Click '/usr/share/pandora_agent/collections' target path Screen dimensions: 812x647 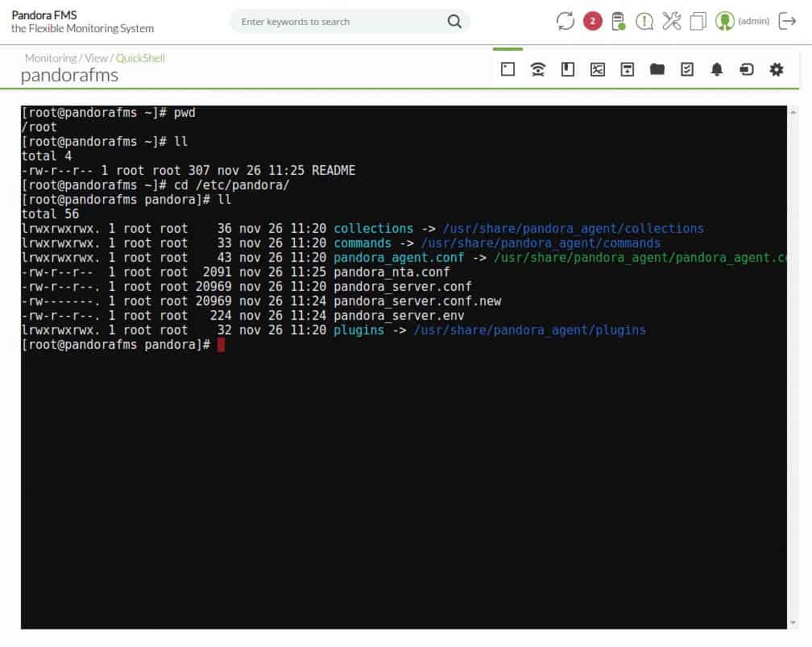574,229
